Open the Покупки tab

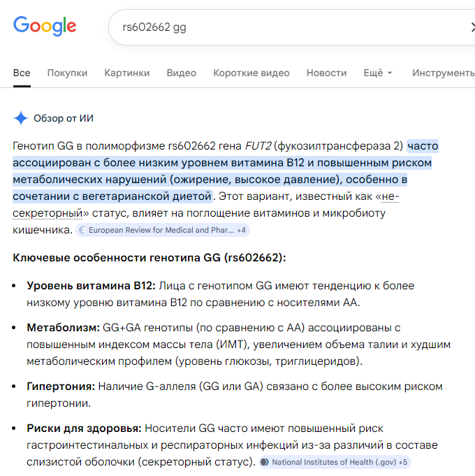coord(67,73)
